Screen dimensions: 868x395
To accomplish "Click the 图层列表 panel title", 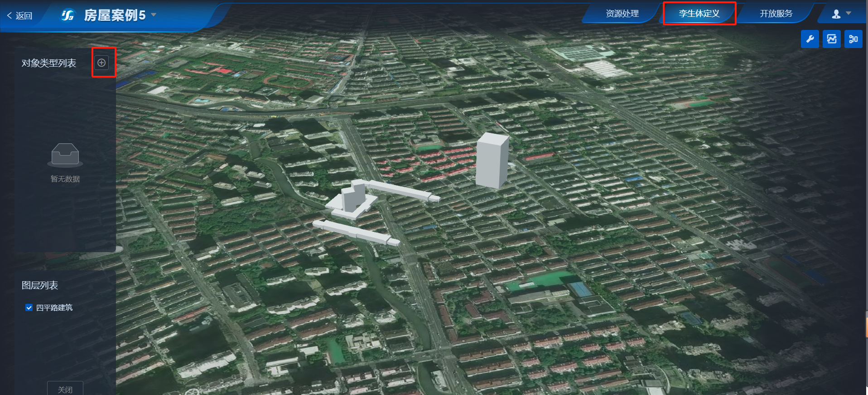I will point(40,285).
